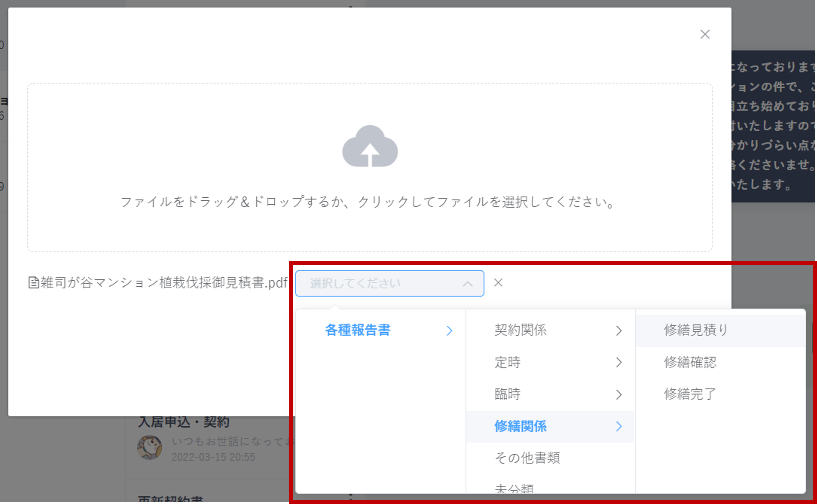Screen dimensions: 817x504
Task: Select 修繕確認 from the submenu
Action: pyautogui.click(x=690, y=362)
